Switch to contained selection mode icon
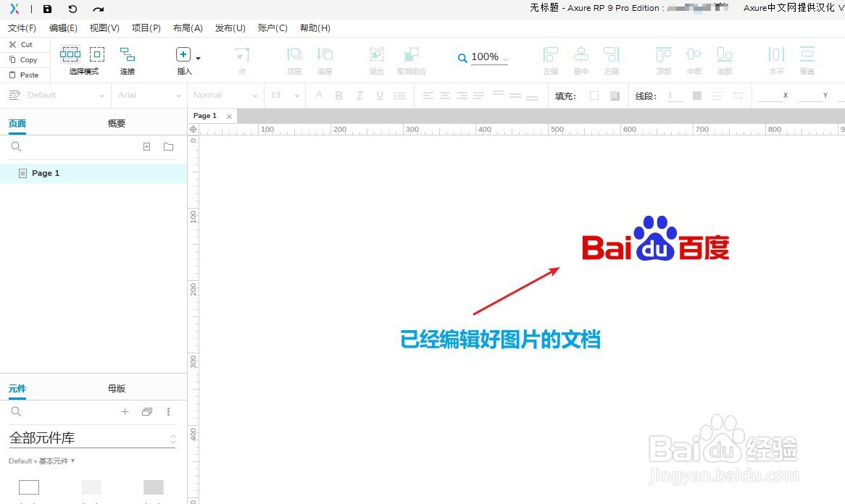Viewport: 845px width, 504px height. (97, 54)
